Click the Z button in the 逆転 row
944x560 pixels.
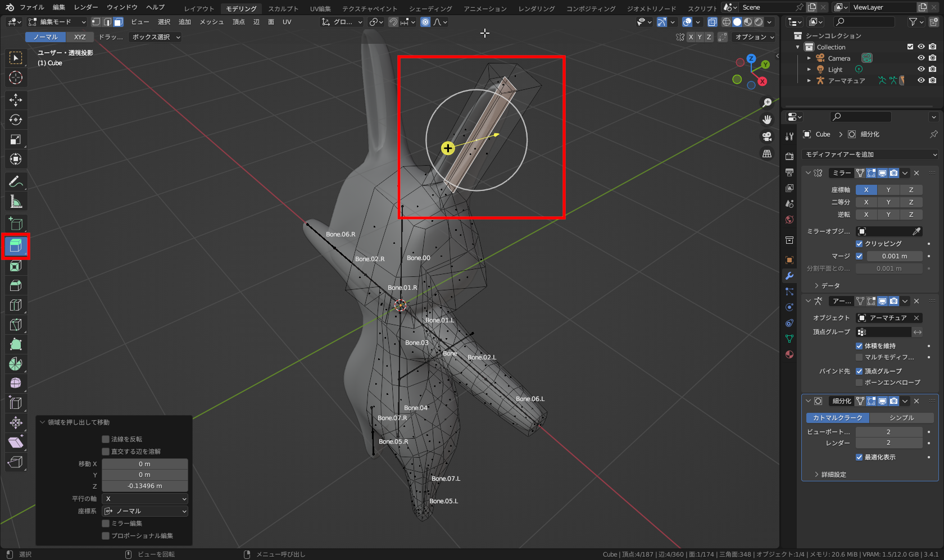[x=911, y=215]
